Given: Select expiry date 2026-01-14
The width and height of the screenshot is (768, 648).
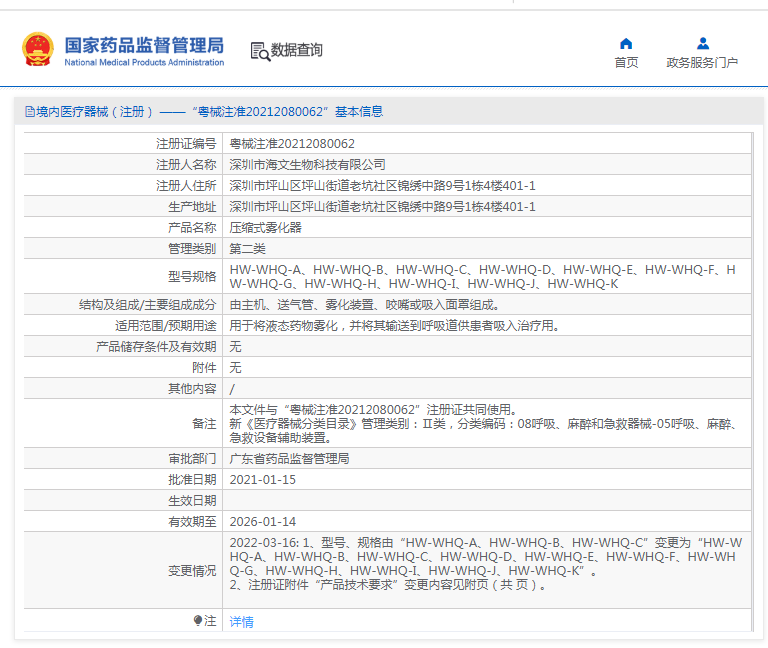Looking at the screenshot, I should coord(263,522).
